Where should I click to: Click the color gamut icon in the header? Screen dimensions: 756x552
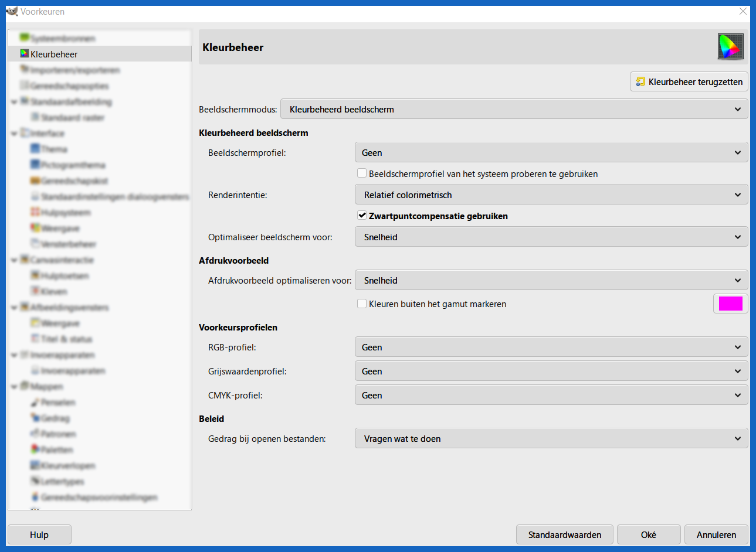tap(730, 46)
